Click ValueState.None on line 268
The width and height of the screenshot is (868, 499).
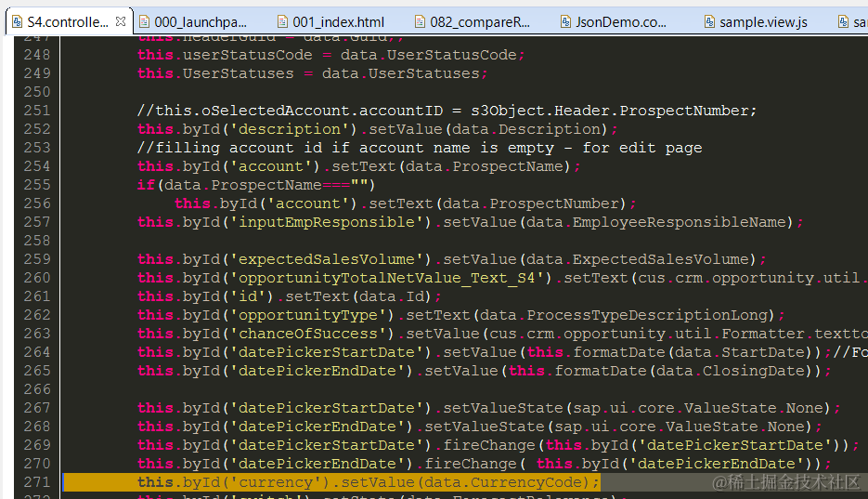(734, 427)
